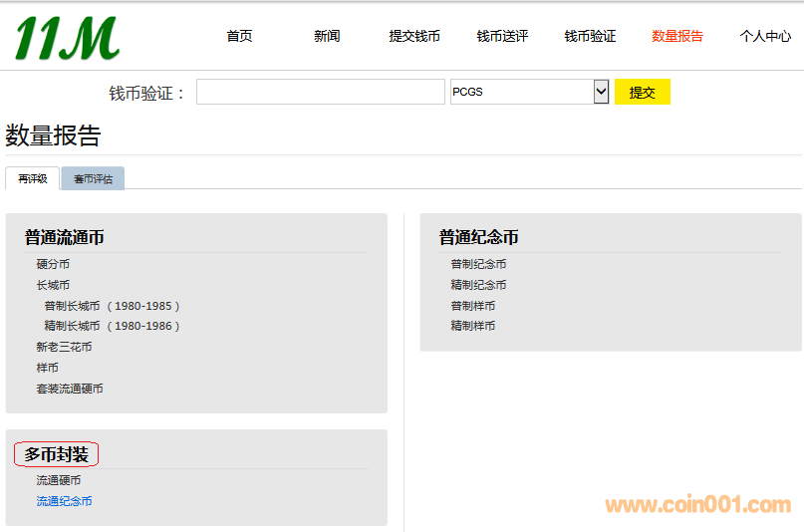The width and height of the screenshot is (804, 532).
Task: Open the 个人中心 menu item
Action: [x=765, y=36]
